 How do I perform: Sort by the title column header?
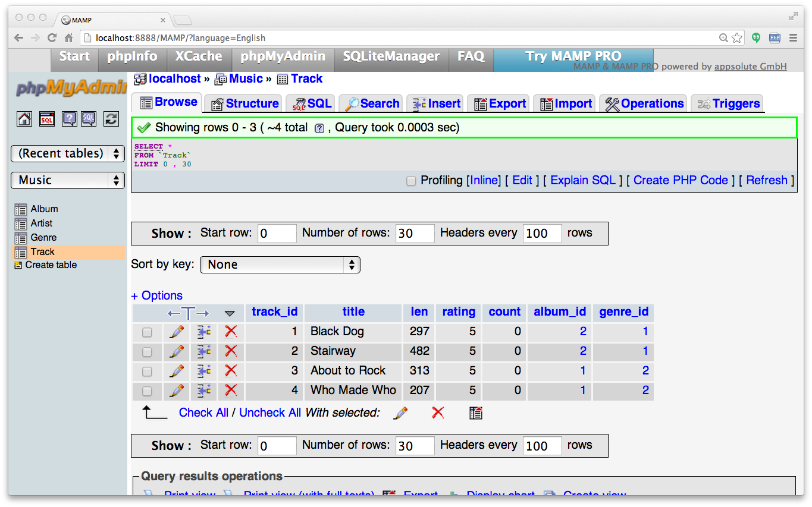tap(353, 311)
